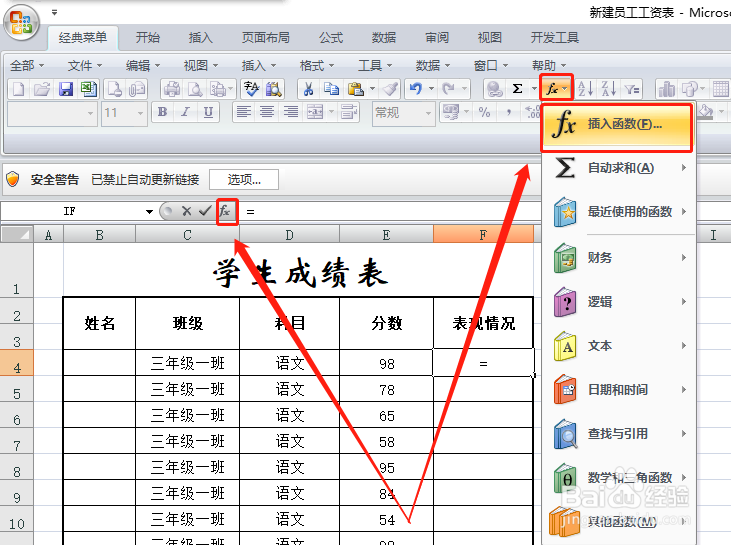Toggle align left
Viewport: 731px width, 545px height.
pyautogui.click(x=243, y=112)
